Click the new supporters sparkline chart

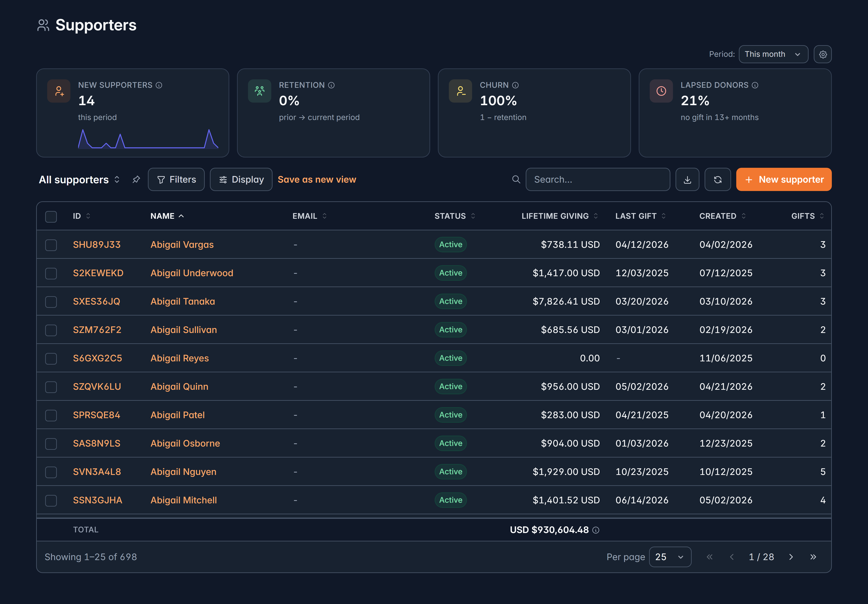pyautogui.click(x=148, y=139)
